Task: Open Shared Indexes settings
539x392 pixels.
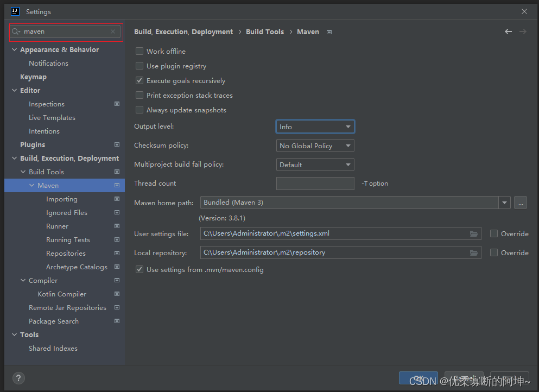Action: (53, 349)
